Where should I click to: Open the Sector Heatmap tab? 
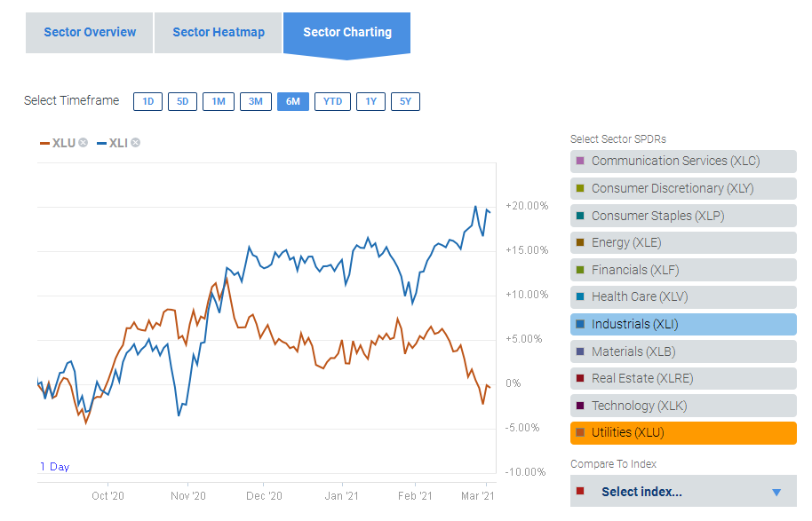219,33
